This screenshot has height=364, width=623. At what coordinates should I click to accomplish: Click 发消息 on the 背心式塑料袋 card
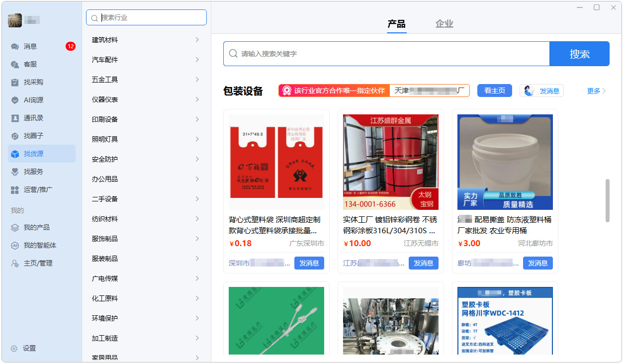pyautogui.click(x=309, y=263)
